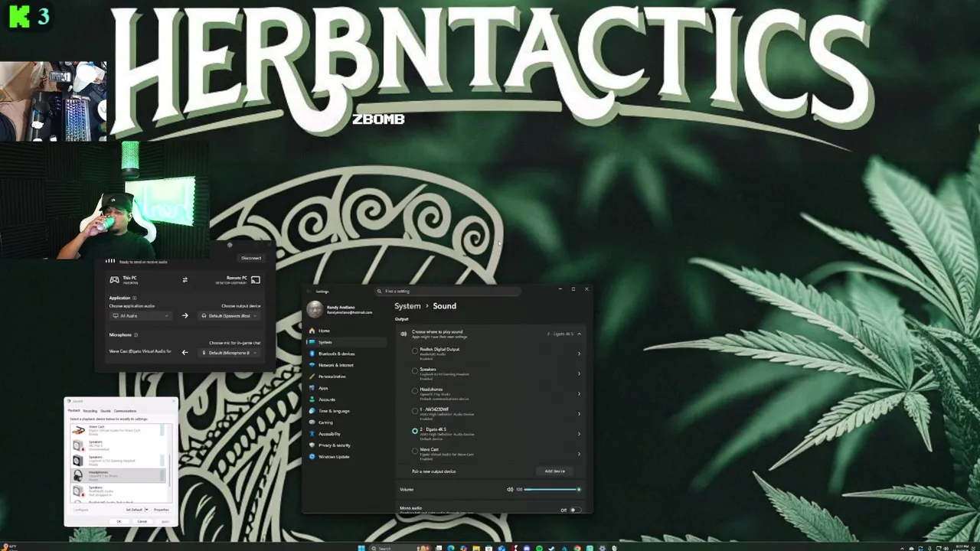Select 1 - AW3423DWF output radio
The width and height of the screenshot is (980, 551).
(415, 411)
